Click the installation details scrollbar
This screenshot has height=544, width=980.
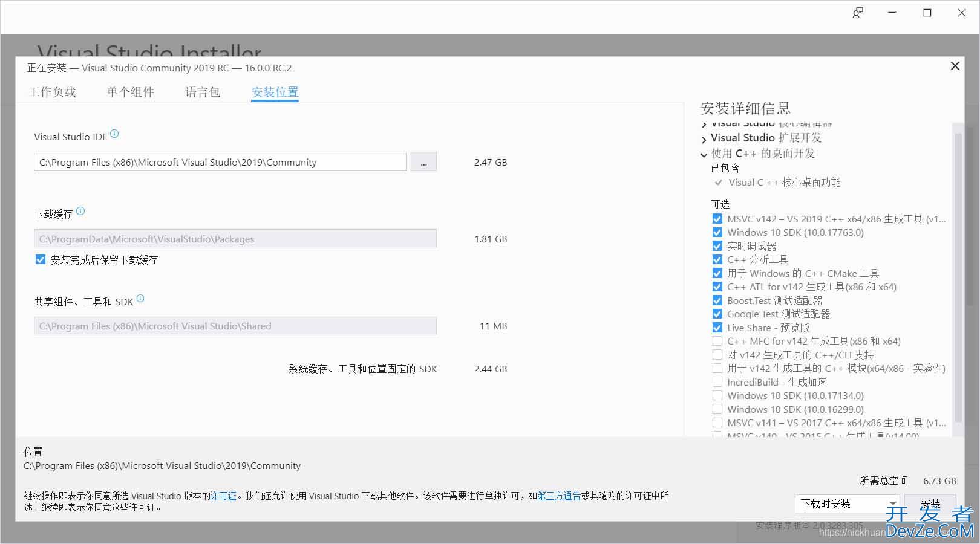[958, 278]
